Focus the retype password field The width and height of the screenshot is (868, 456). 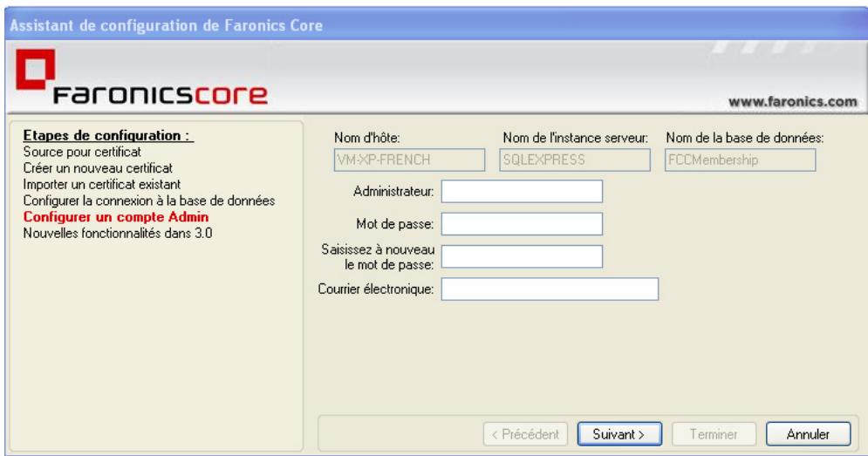522,257
